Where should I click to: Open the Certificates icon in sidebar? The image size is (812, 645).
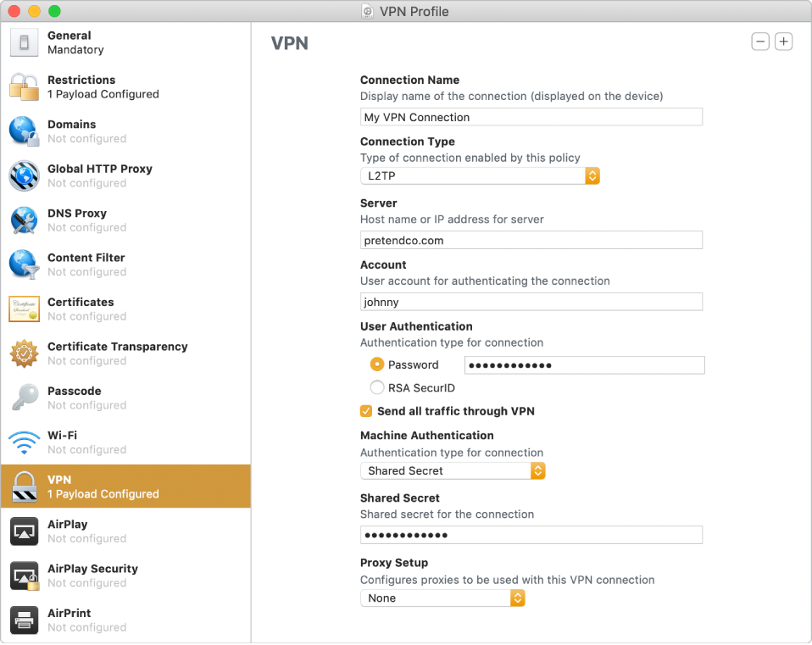[24, 309]
